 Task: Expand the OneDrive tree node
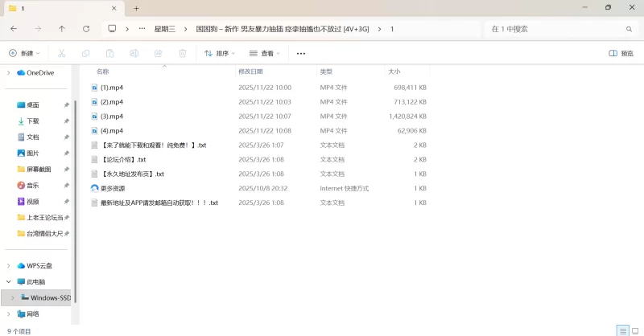pos(9,72)
